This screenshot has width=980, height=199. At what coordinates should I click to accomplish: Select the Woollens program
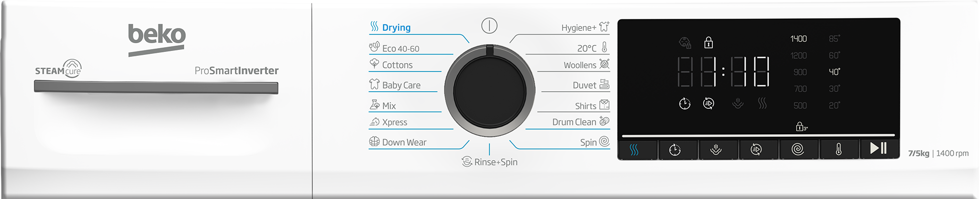click(x=580, y=65)
